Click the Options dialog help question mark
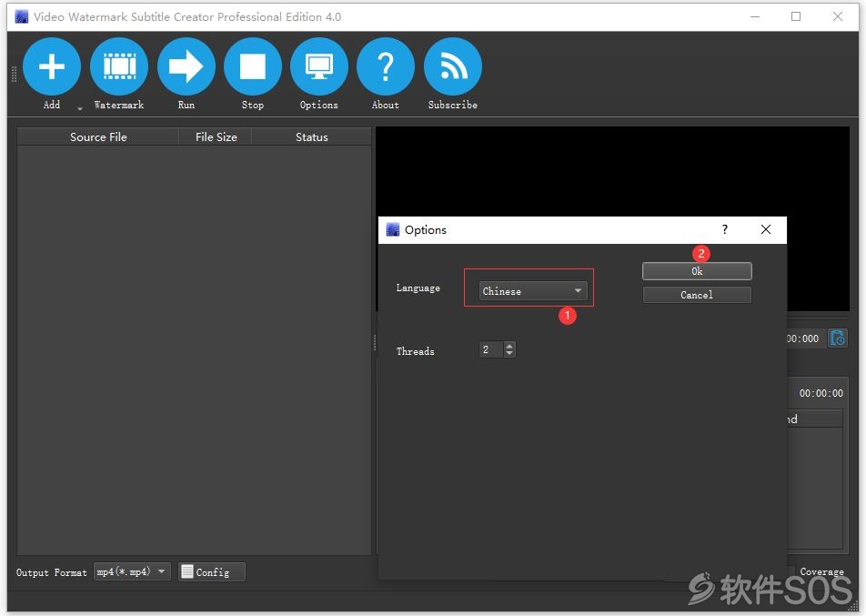The width and height of the screenshot is (866, 616). tap(725, 230)
